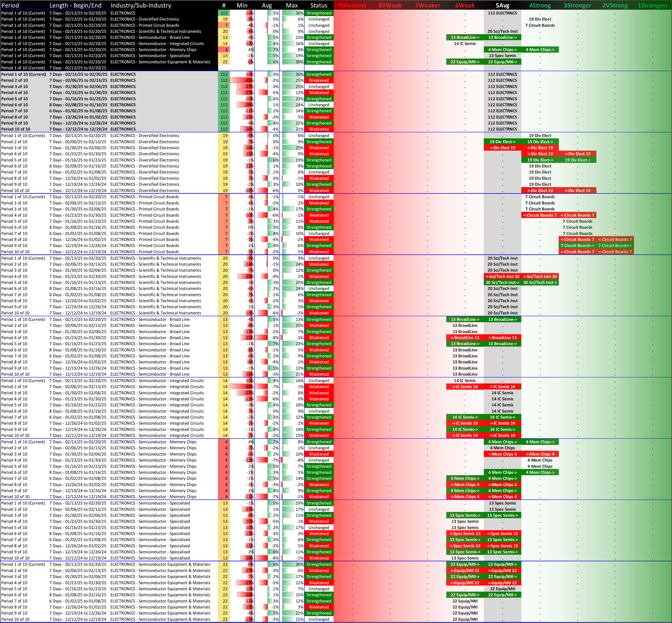Click the 1Strongest column header
672x623 pixels.
click(653, 5)
